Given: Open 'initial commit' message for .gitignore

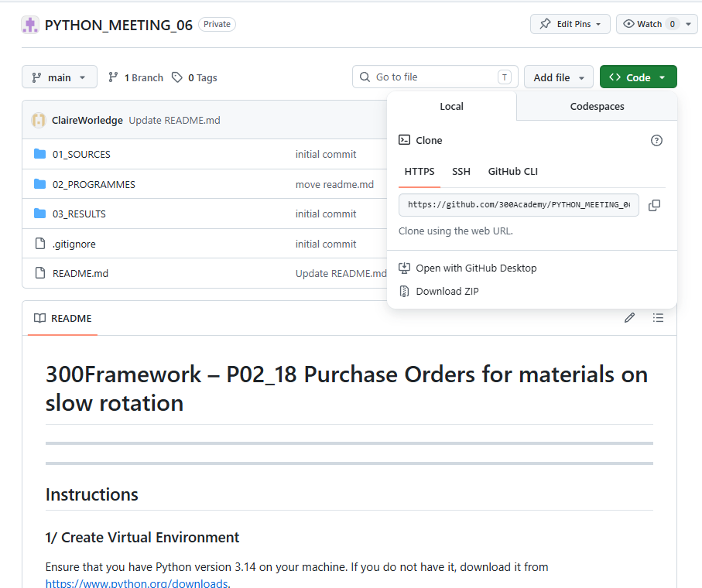Looking at the screenshot, I should click(x=326, y=244).
